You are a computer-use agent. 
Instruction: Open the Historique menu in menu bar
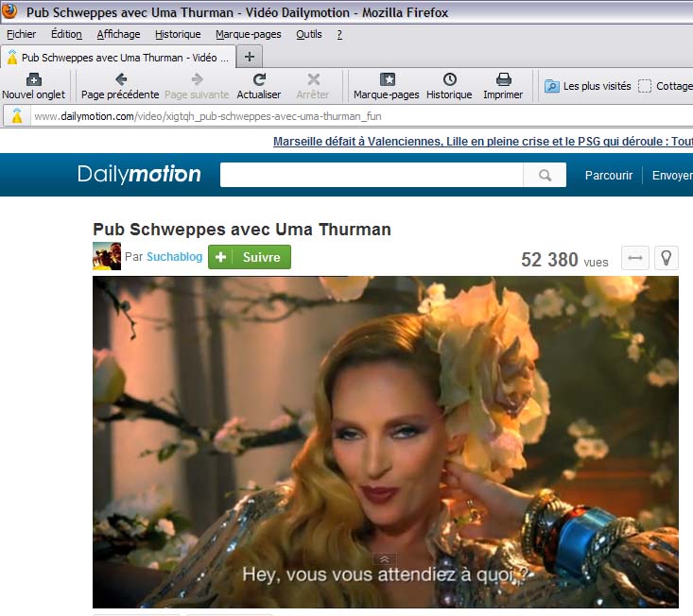[x=178, y=34]
